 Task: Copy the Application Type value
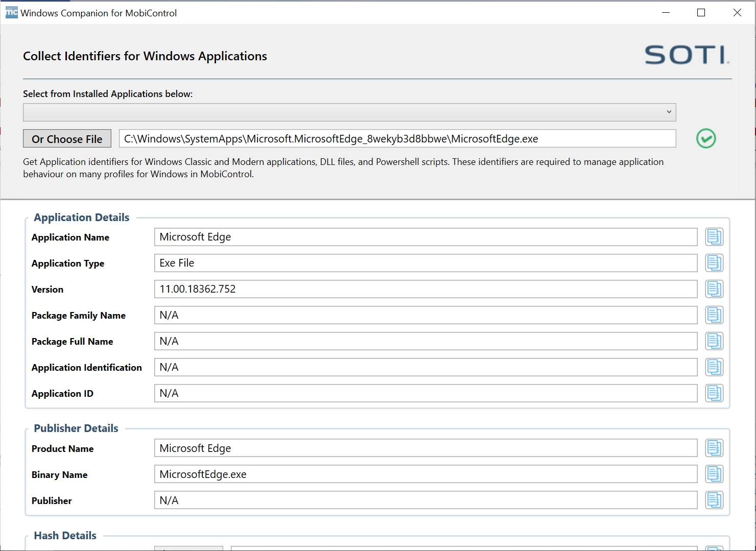coord(714,263)
